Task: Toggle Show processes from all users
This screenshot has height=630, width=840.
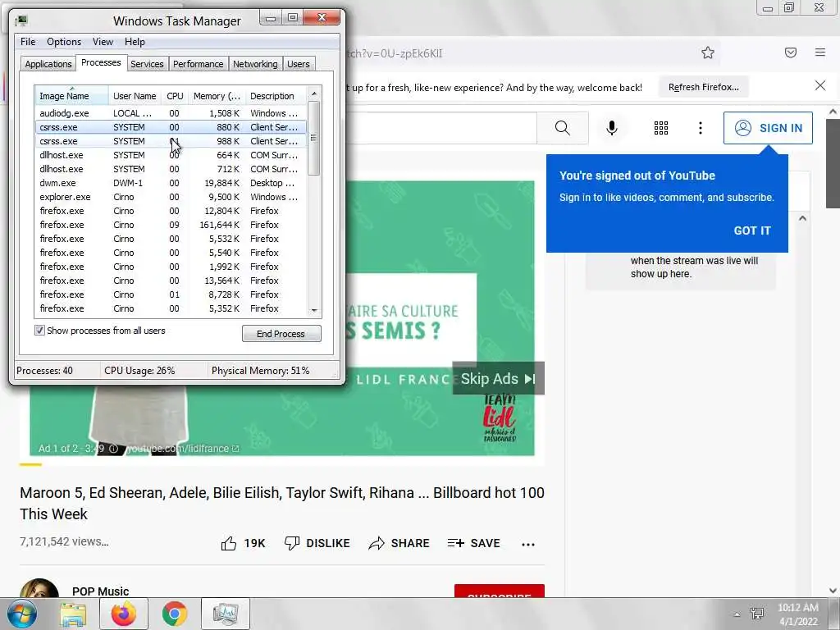Action: click(39, 331)
